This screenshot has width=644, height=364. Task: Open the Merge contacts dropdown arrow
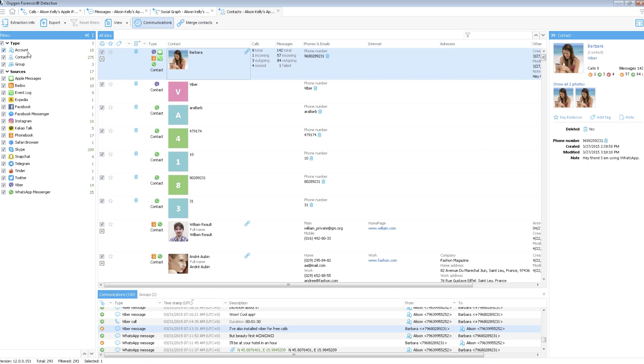pyautogui.click(x=217, y=23)
